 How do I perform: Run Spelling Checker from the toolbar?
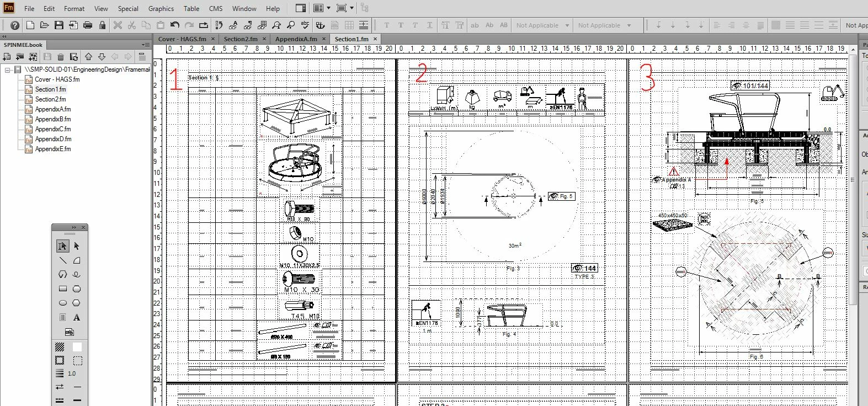[x=305, y=25]
